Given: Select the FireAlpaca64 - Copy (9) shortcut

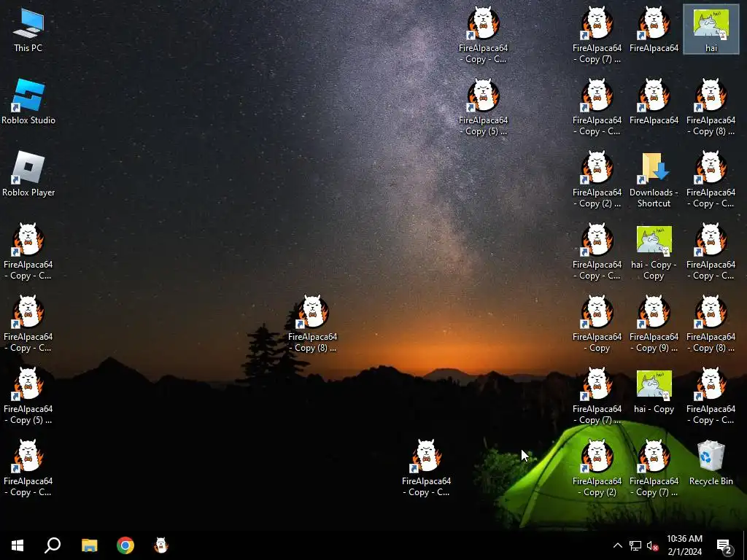Looking at the screenshot, I should 654,324.
